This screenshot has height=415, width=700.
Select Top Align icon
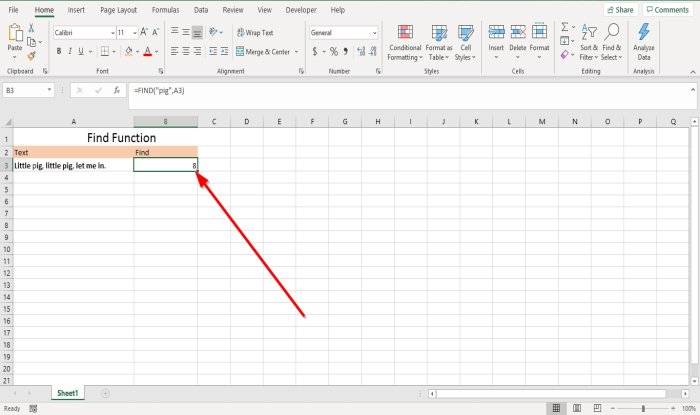175,31
